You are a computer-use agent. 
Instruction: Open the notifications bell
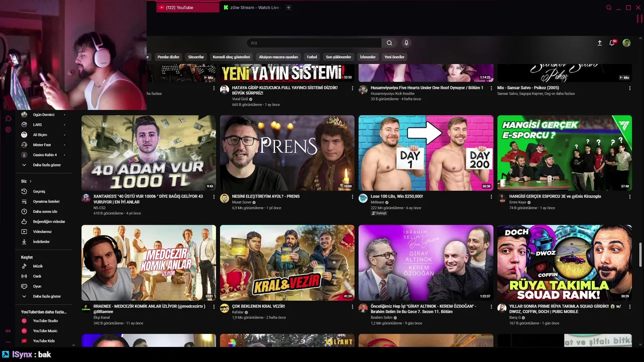point(612,43)
